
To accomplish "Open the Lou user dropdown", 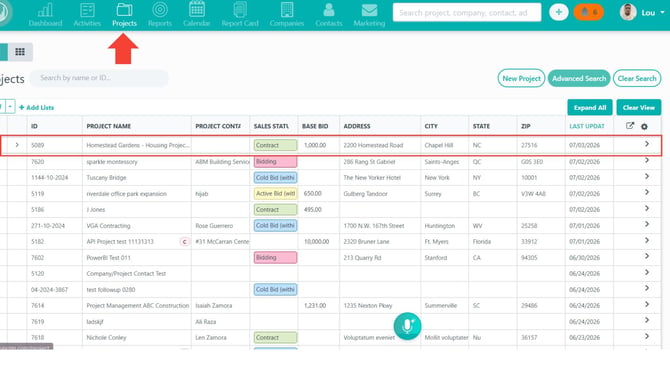I will coord(642,12).
